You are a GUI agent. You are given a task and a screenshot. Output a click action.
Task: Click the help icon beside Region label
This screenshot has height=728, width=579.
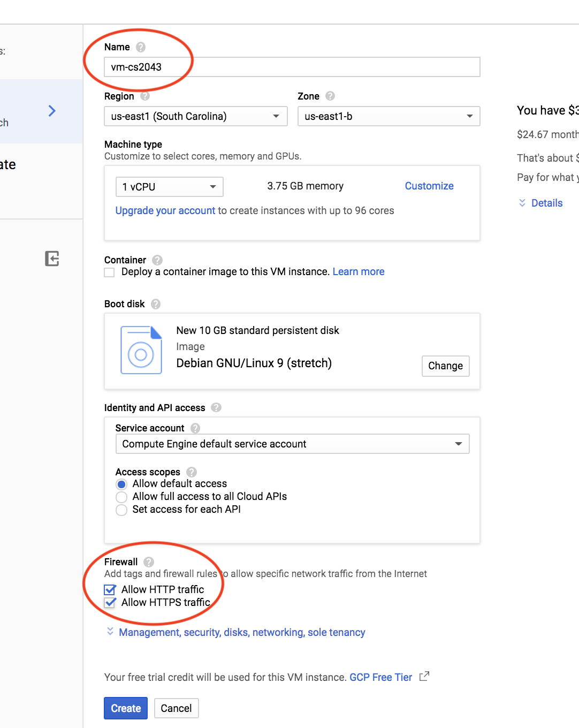[x=145, y=96]
